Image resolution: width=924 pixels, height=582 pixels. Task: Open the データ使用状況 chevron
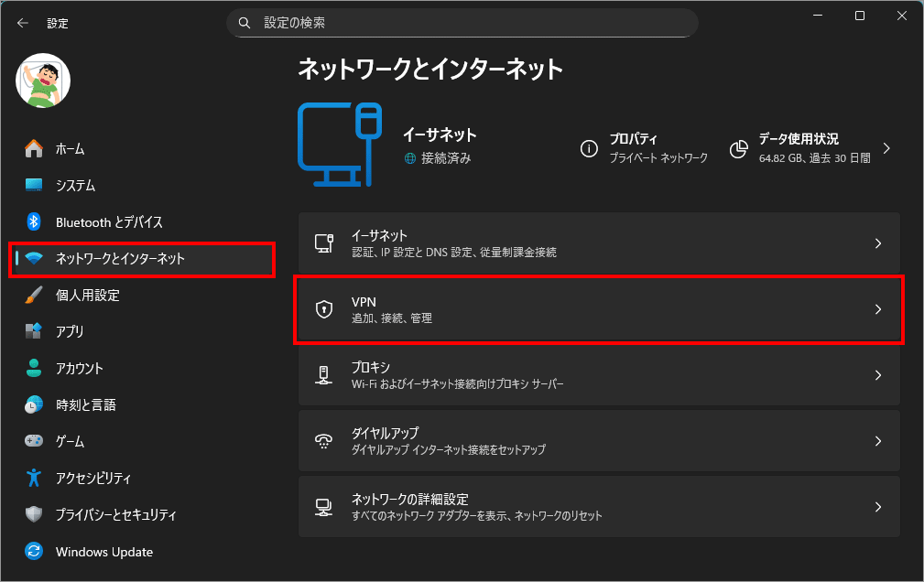886,148
